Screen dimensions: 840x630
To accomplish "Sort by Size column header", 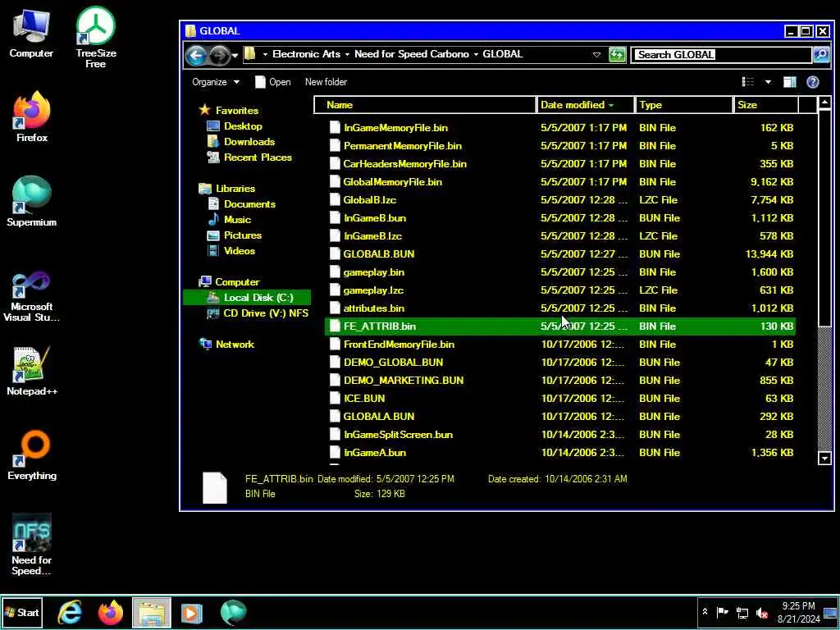I will click(765, 105).
